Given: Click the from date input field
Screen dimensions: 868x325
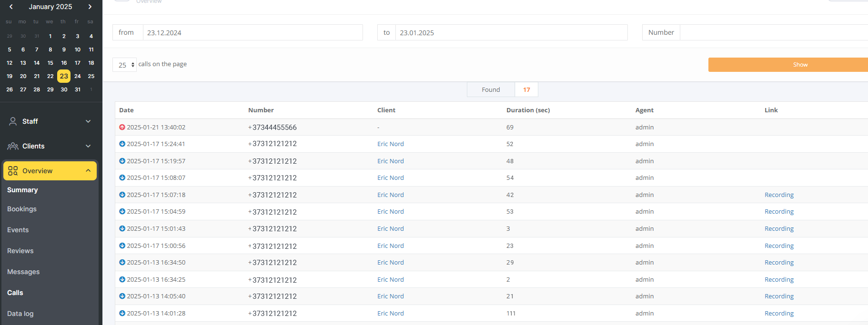Looking at the screenshot, I should point(252,32).
